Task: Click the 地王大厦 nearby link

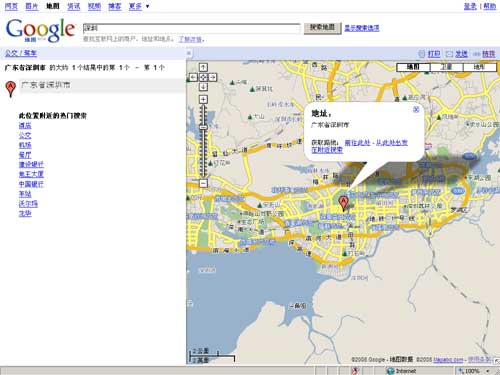Action: pyautogui.click(x=31, y=174)
